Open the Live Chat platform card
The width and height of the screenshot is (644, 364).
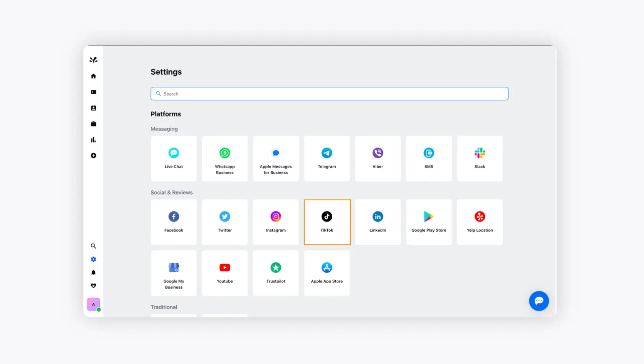coord(174,158)
